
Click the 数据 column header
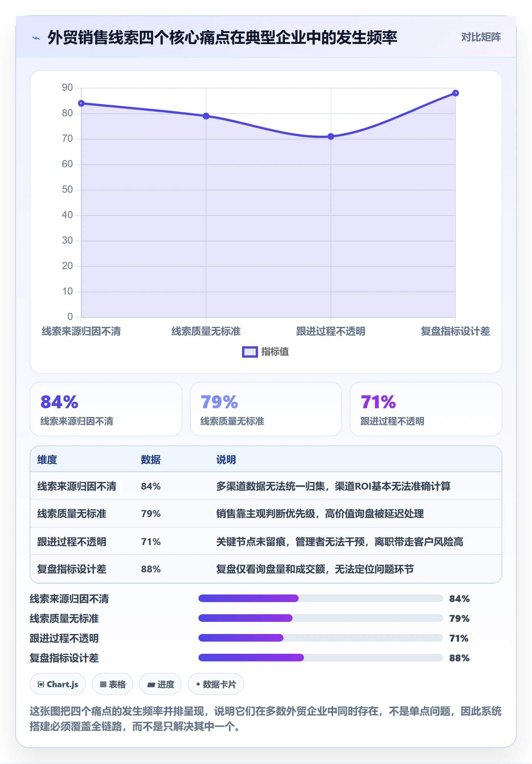(150, 460)
